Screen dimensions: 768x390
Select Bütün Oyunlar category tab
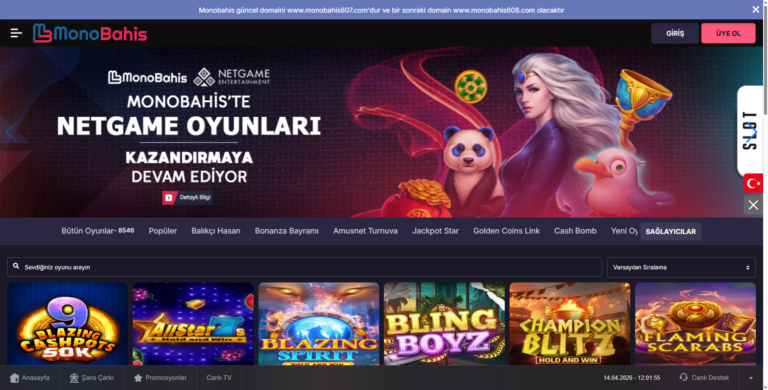click(97, 231)
